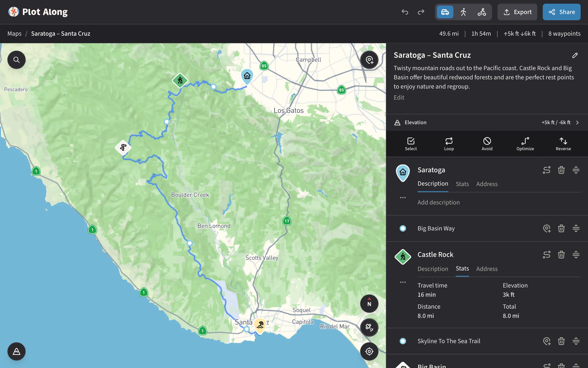588x368 pixels.
Task: Click the add waypoint map button
Action: tap(369, 60)
